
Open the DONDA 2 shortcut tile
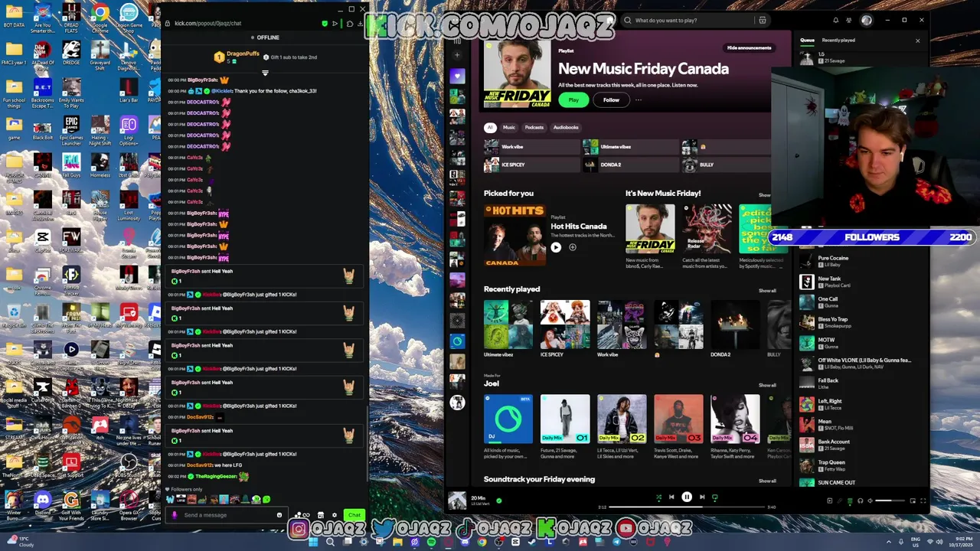pyautogui.click(x=629, y=165)
